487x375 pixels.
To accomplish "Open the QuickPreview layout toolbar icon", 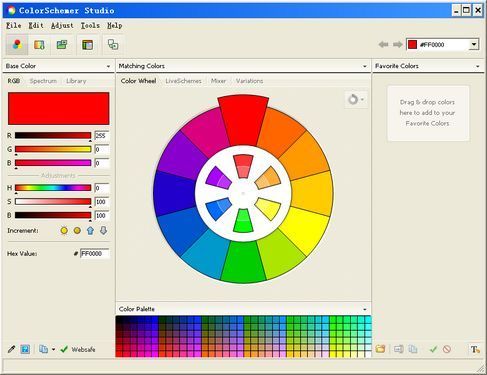I will (87, 45).
